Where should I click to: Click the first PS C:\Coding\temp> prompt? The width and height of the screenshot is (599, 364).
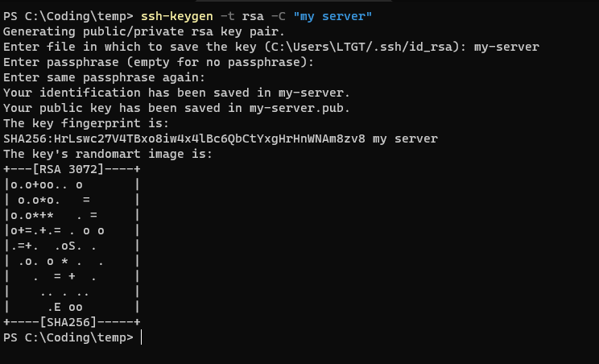point(68,17)
